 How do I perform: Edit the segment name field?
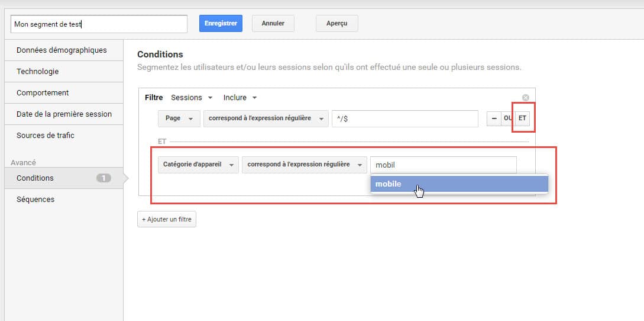[x=99, y=24]
